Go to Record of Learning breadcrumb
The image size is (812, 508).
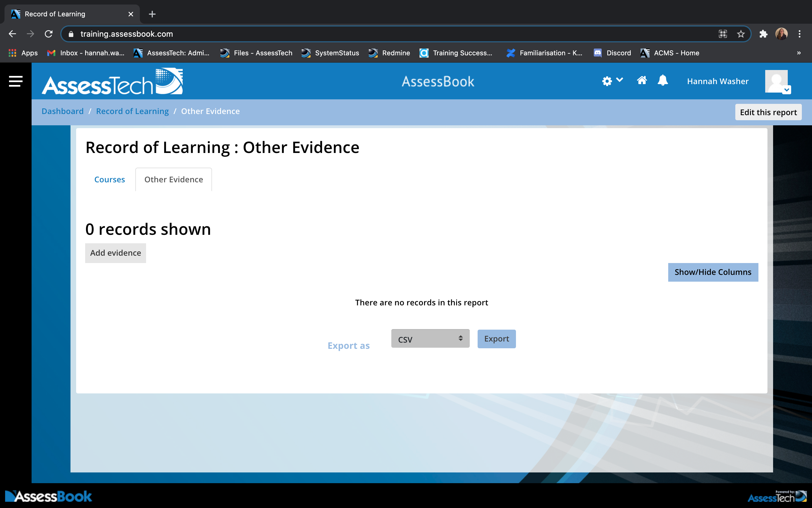click(x=132, y=111)
